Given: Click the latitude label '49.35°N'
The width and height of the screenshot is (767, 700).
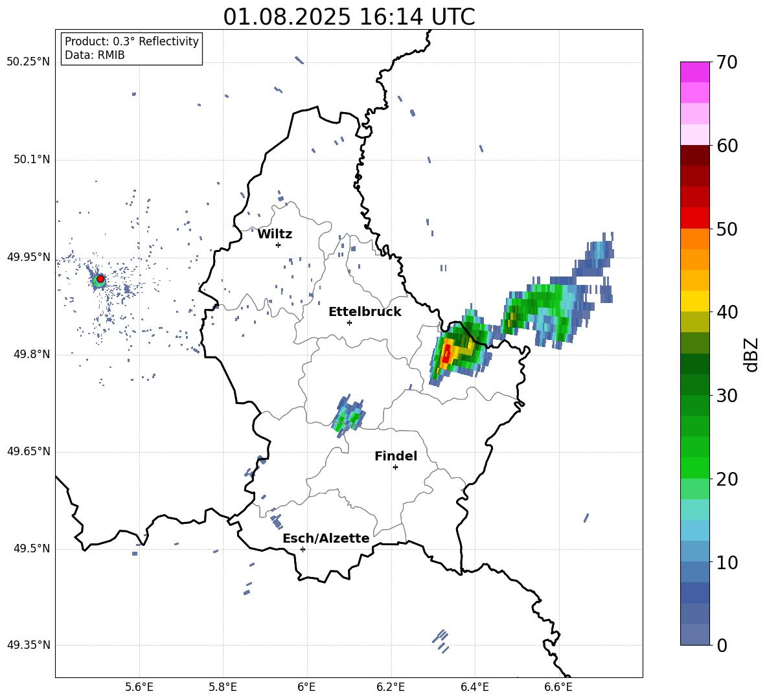Looking at the screenshot, I should click(29, 645).
